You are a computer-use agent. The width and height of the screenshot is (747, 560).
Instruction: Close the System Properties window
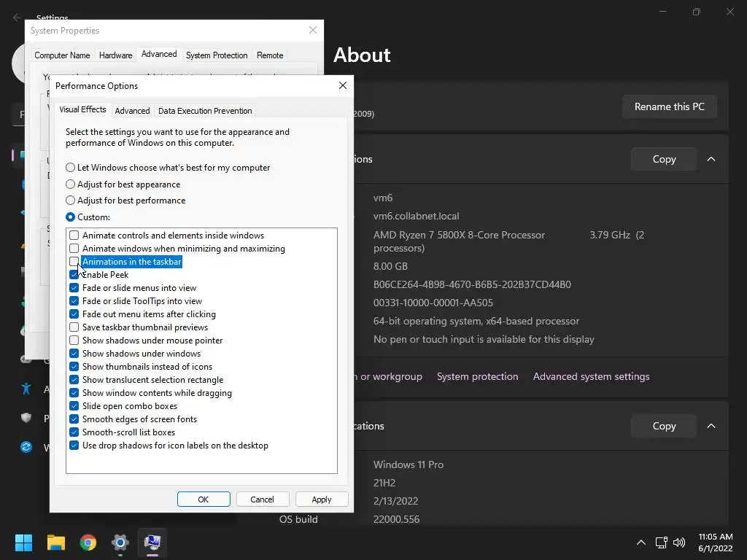pyautogui.click(x=313, y=30)
